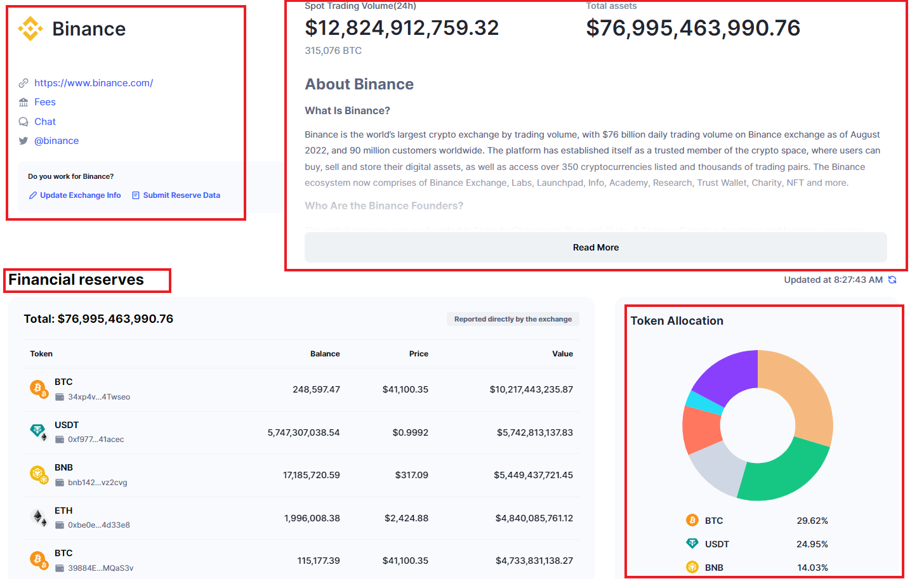Click the Binance diamond logo icon

tap(30, 29)
